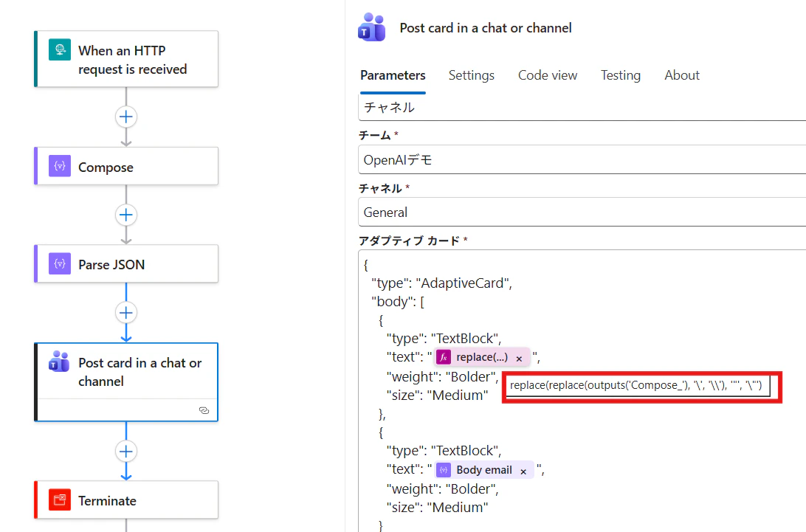Viewport: 806px width, 532px height.
Task: Open the チャネル dropdown showing General
Action: tap(582, 213)
